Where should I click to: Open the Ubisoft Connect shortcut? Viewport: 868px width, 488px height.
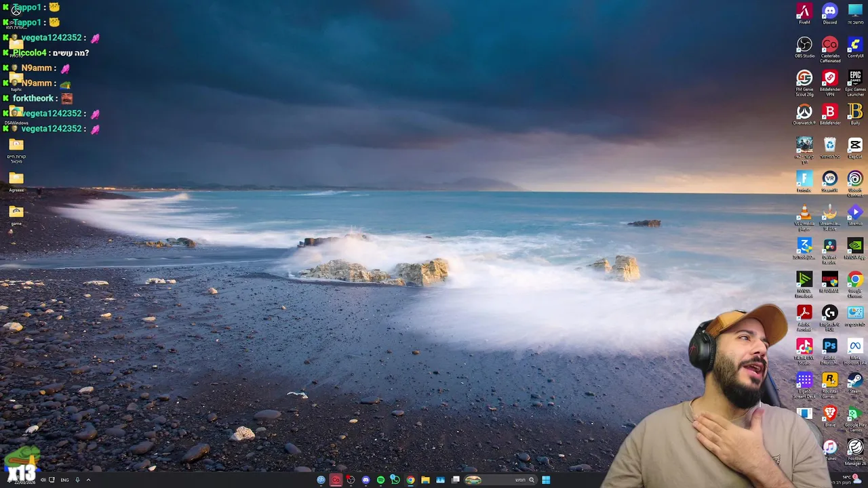[x=855, y=184]
